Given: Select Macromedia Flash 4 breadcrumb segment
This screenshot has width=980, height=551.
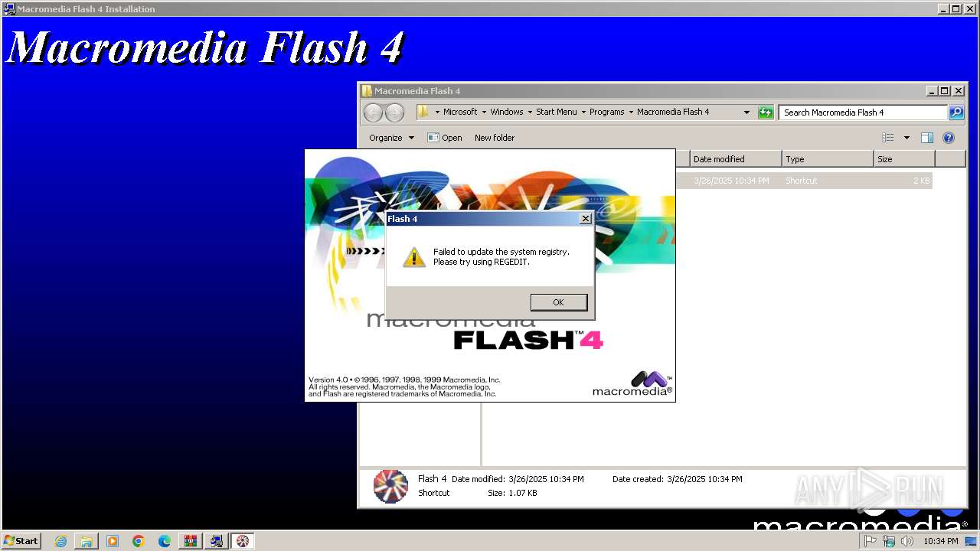Looking at the screenshot, I should (673, 112).
